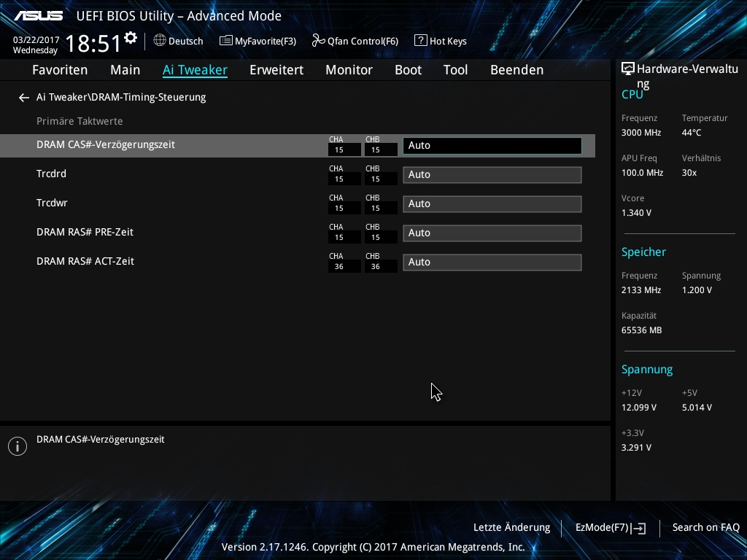Click the CHA value for DRAM CAS# row
Screen dimensions: 747x560
coord(344,150)
